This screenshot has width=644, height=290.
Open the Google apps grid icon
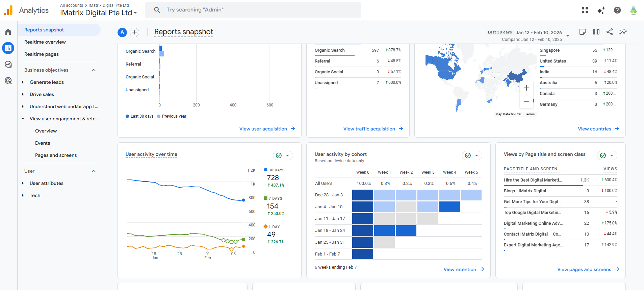pyautogui.click(x=585, y=10)
